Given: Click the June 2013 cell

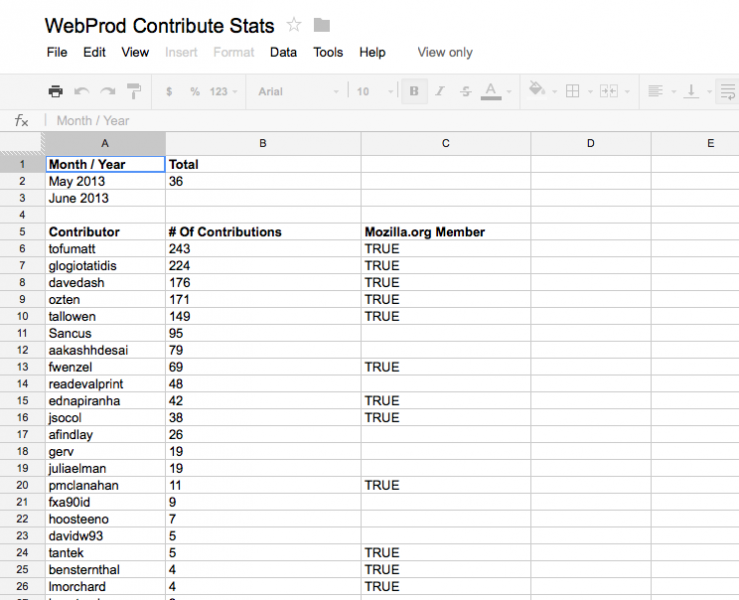Looking at the screenshot, I should [106, 198].
